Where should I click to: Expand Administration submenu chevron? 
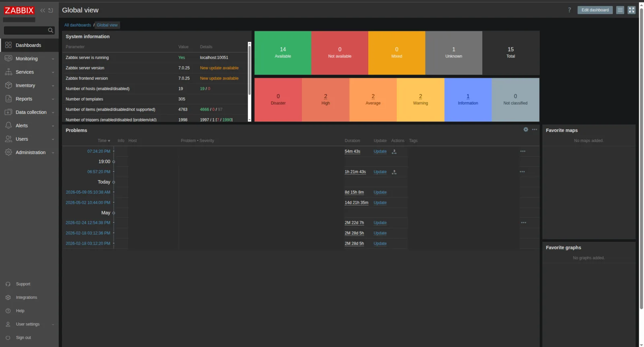(53, 153)
